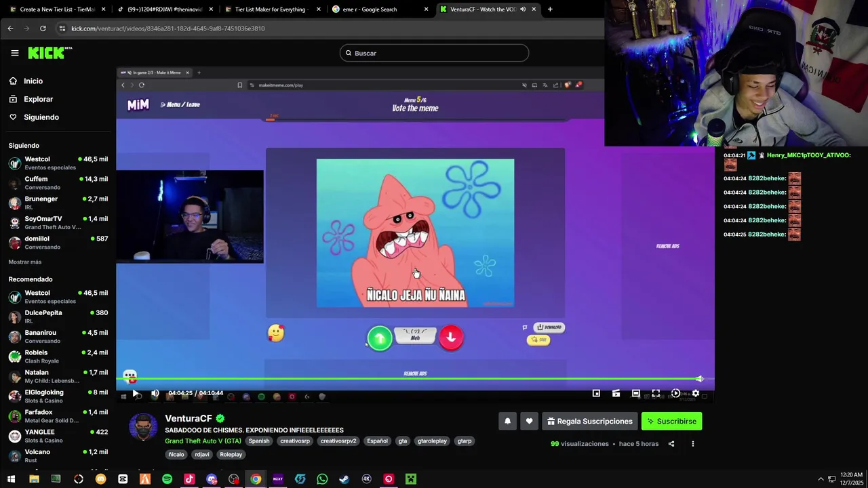Click Regala Suscripciones button
868x488 pixels.
[x=589, y=421]
